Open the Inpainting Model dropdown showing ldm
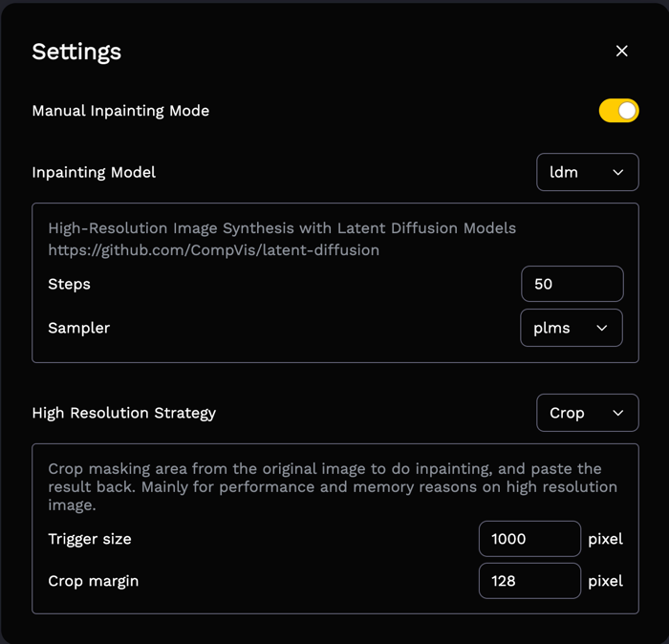Viewport: 669px width, 644px height. pos(587,172)
